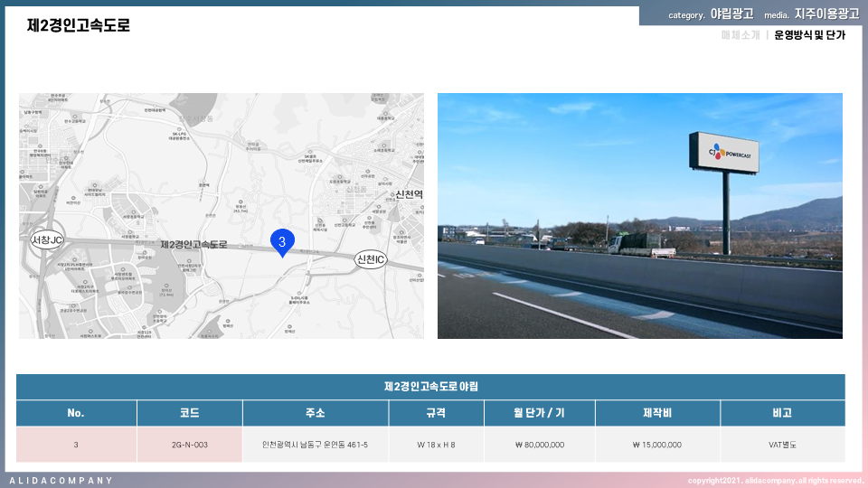This screenshot has width=868, height=488.
Task: Click the address cell 인천광역시 남동구 운연동 461-5
Action: tap(315, 445)
